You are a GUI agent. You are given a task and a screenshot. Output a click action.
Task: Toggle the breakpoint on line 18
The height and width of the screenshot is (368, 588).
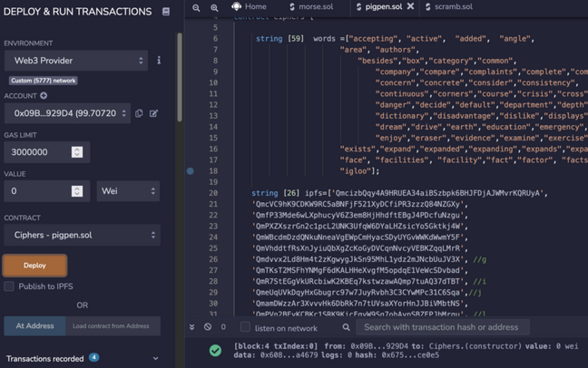[x=191, y=171]
